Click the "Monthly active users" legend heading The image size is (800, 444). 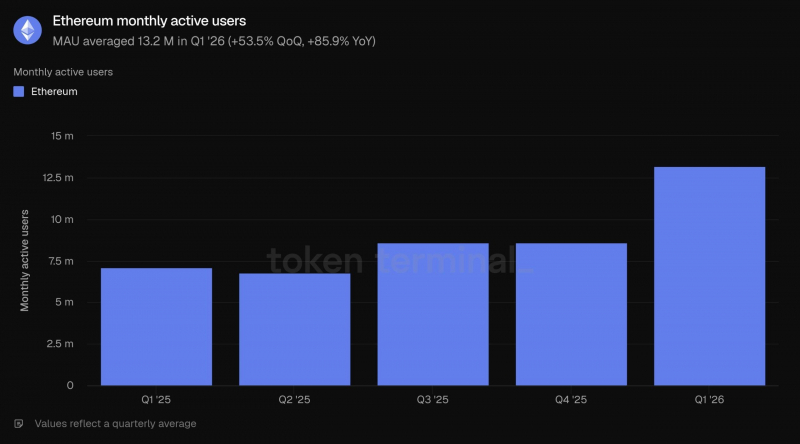(63, 72)
